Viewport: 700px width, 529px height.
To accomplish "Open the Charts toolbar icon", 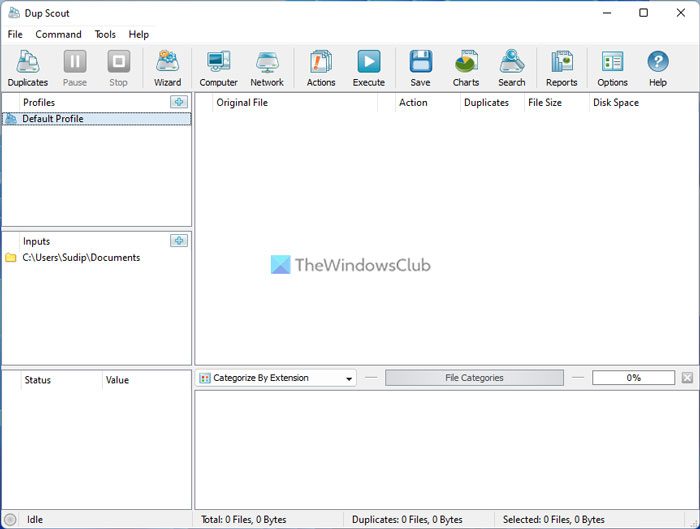I will [x=466, y=68].
